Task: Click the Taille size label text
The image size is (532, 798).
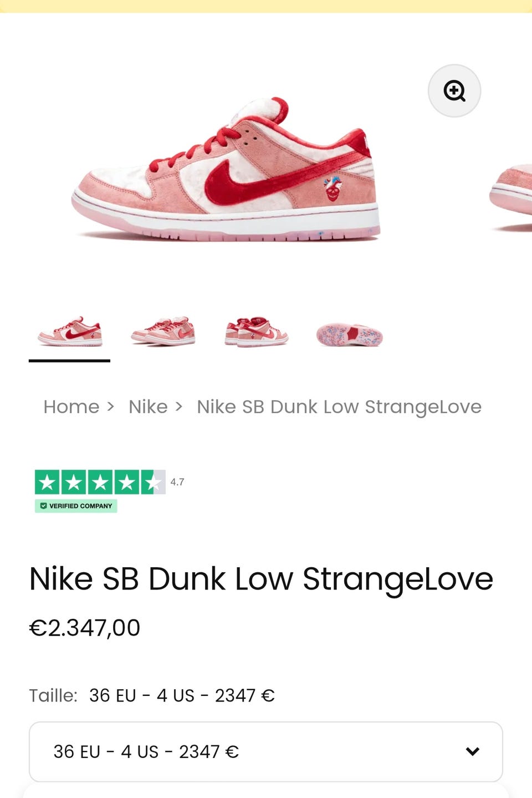Action: tap(53, 695)
